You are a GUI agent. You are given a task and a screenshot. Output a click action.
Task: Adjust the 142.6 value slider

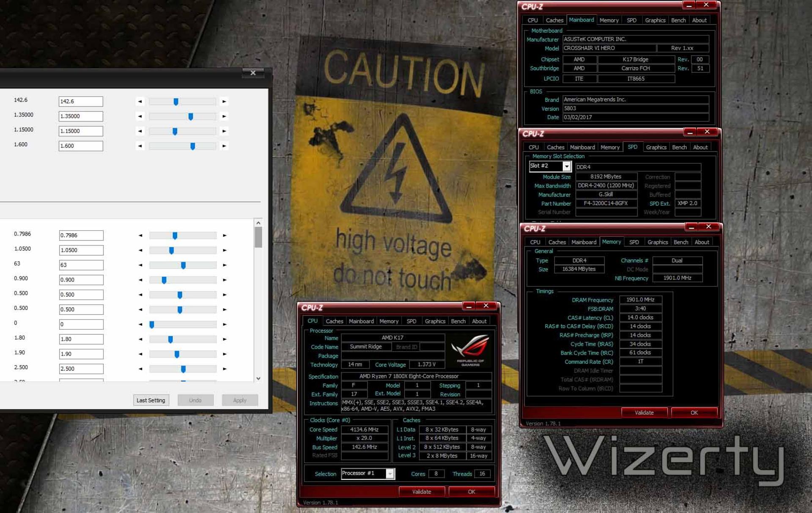[176, 102]
